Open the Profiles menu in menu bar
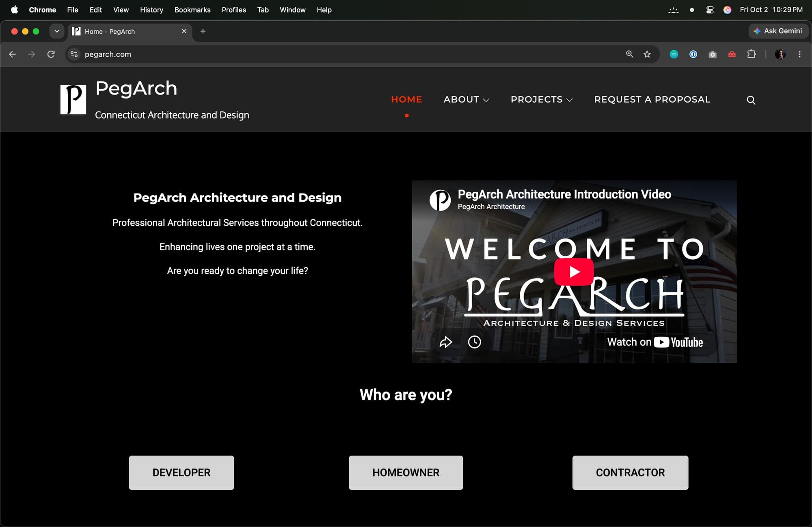 234,10
